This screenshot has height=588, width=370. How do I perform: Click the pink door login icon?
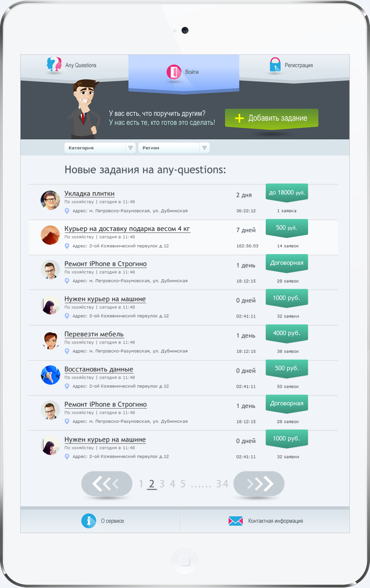(173, 72)
